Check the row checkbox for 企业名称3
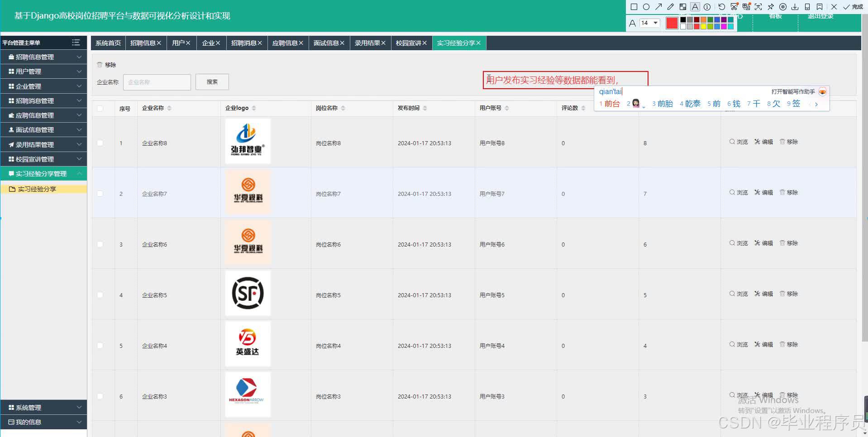 pyautogui.click(x=100, y=396)
